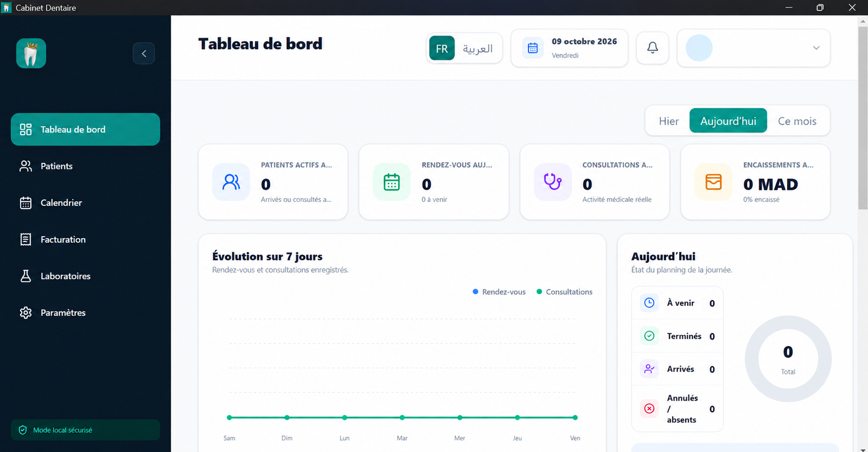Click the person icon for Arrivés
This screenshot has height=452, width=868.
tap(649, 369)
